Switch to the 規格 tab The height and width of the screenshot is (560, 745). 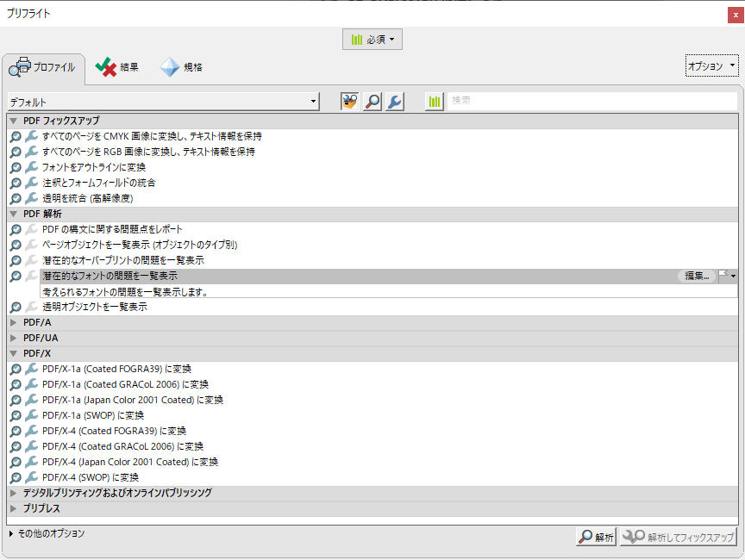(x=182, y=67)
